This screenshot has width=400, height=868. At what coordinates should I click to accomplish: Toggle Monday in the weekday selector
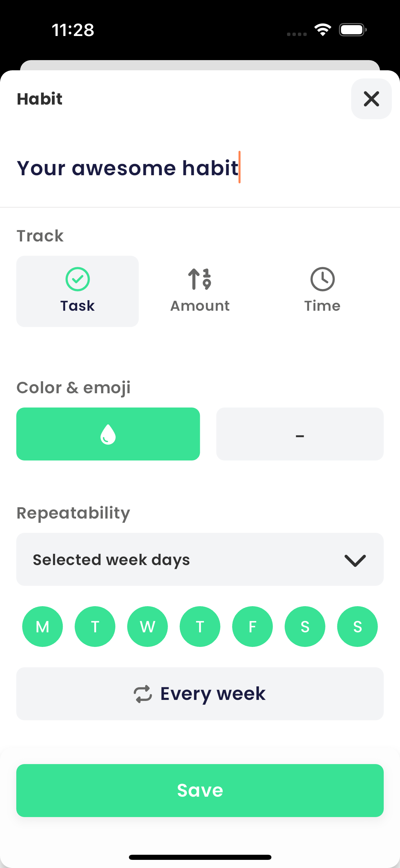tap(42, 626)
